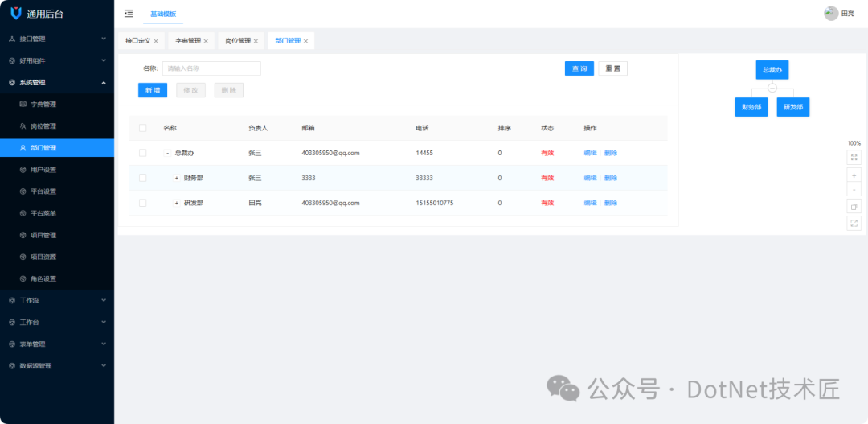
Task: Collapse the 总裁办 tree row
Action: [167, 153]
